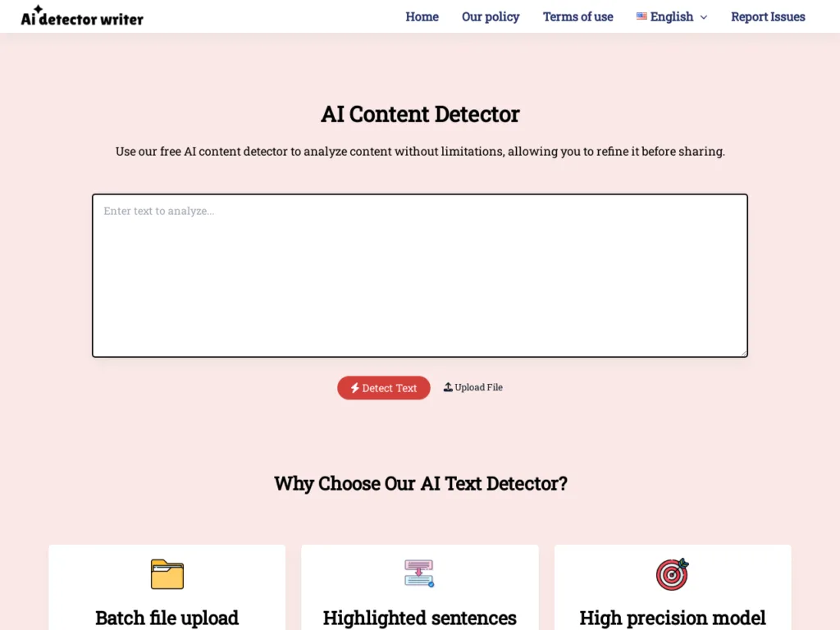Click 'Why Choose Our AI Text Detector?' heading
The width and height of the screenshot is (840, 630).
421,483
